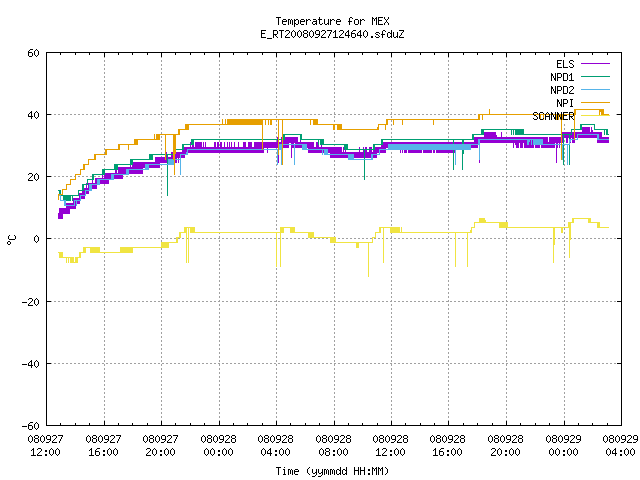Click the x-axis tick label 080928 00:00

click(x=218, y=446)
